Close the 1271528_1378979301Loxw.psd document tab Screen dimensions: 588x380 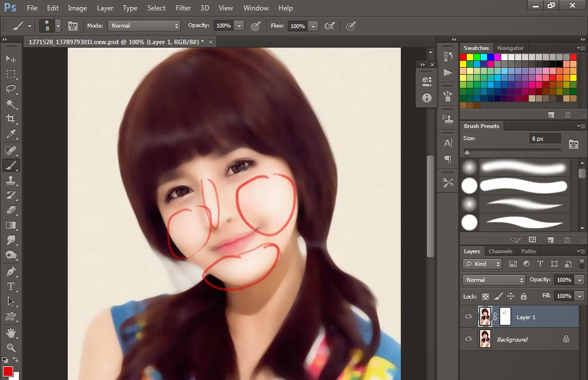(211, 41)
